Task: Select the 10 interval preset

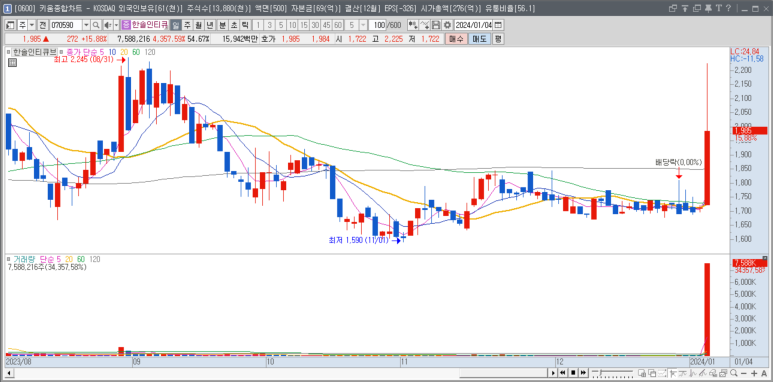Action: coord(292,25)
